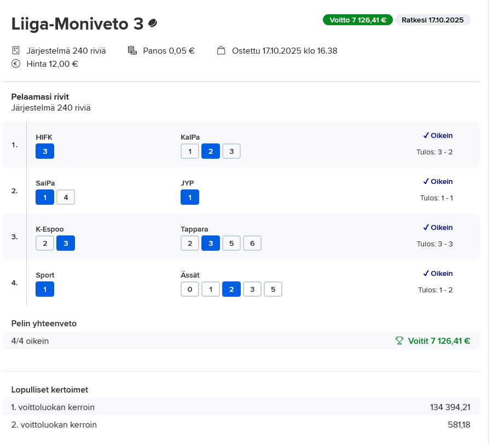Toggle K-Espoo score 2 option
The image size is (504, 444).
[45, 243]
